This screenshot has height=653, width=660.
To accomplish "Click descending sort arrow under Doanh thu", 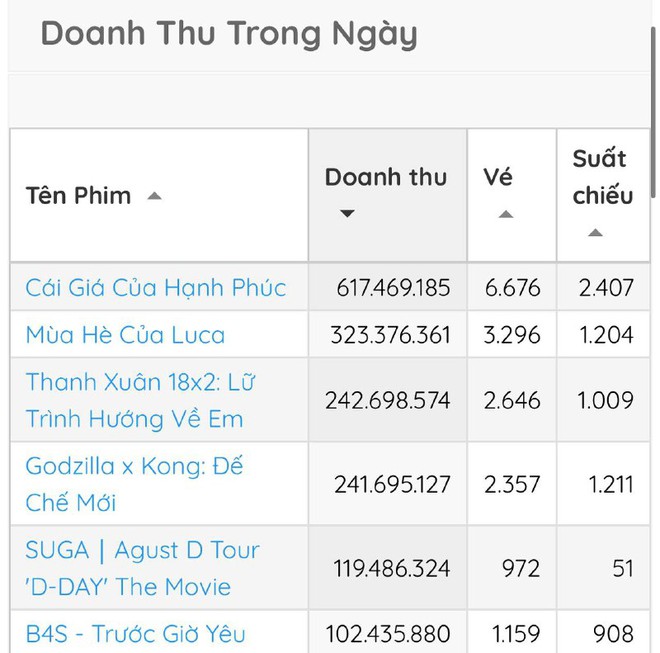I will click(347, 214).
